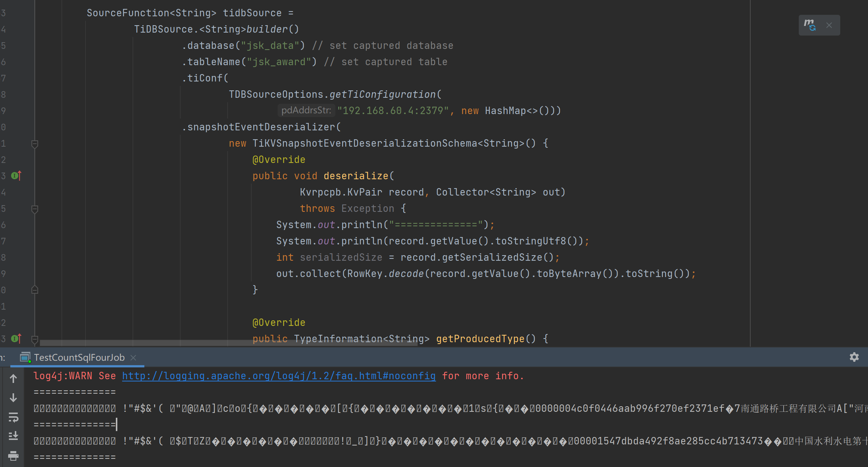
Task: Collapse fold at deserialize closing brace
Action: [35, 290]
